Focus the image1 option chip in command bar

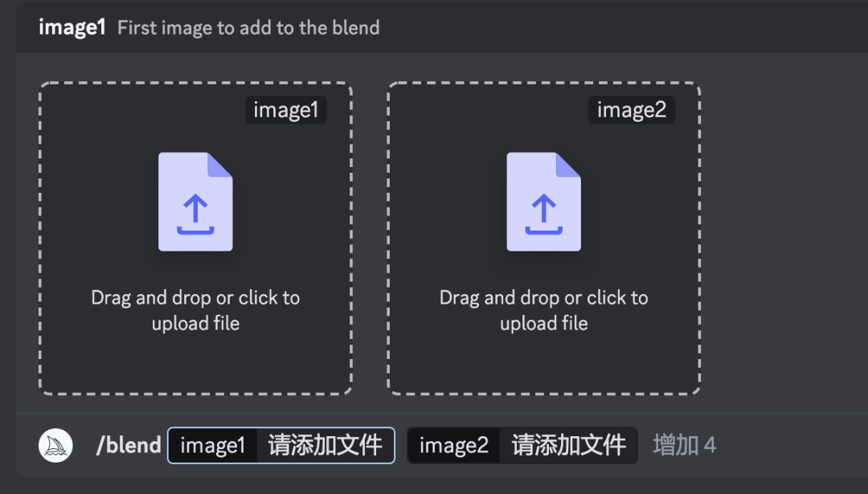(213, 445)
